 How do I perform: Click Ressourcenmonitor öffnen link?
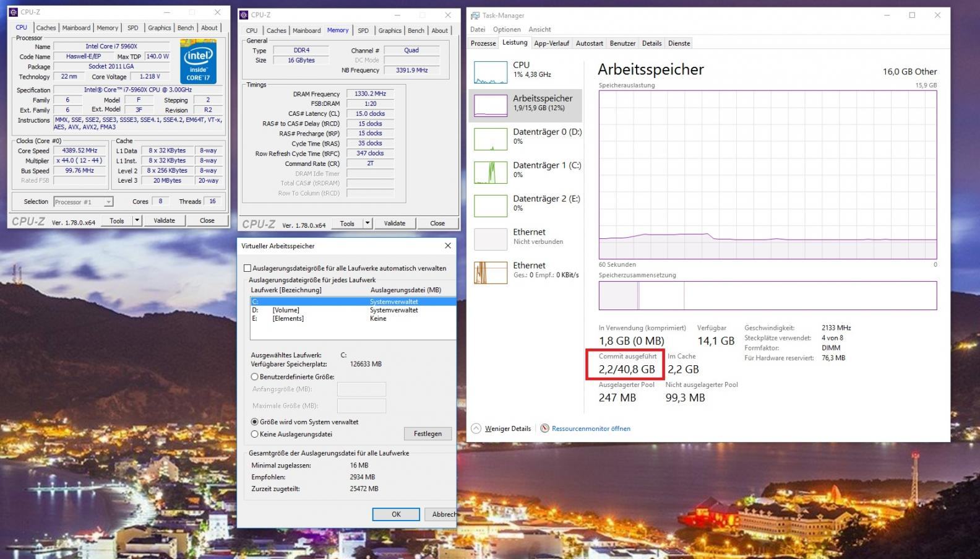[591, 428]
